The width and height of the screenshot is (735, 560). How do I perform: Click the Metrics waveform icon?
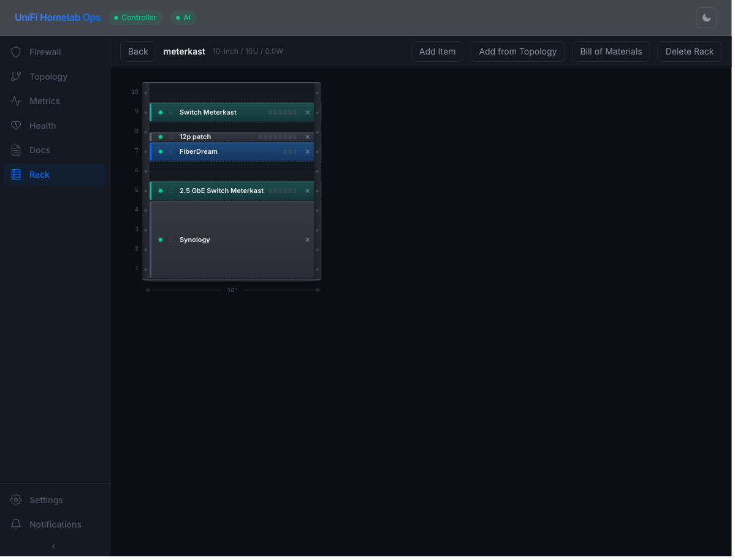16,101
